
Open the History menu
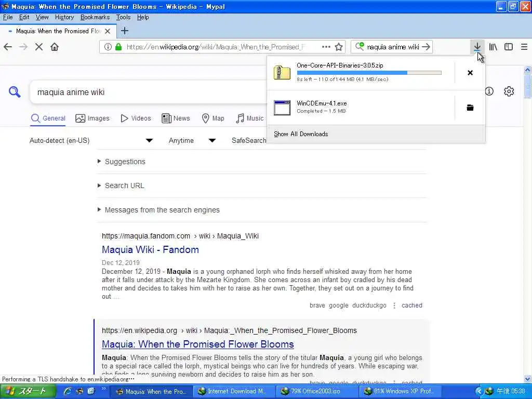64,17
